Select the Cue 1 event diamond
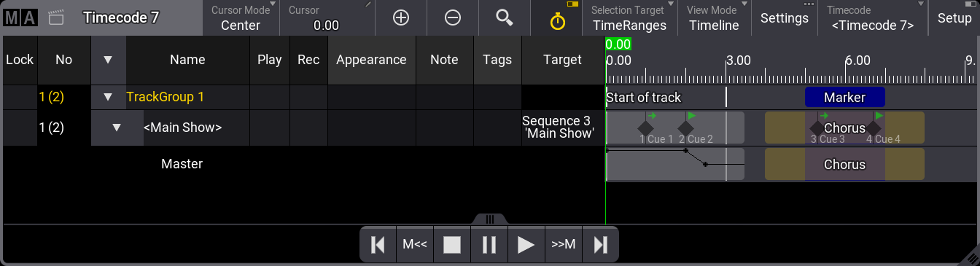This screenshot has width=980, height=266. point(645,128)
